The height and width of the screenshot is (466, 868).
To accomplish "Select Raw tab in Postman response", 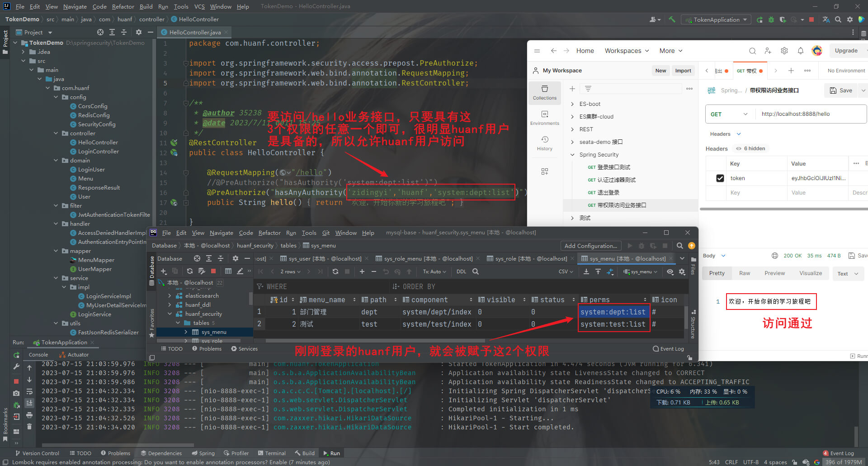I will click(x=745, y=273).
